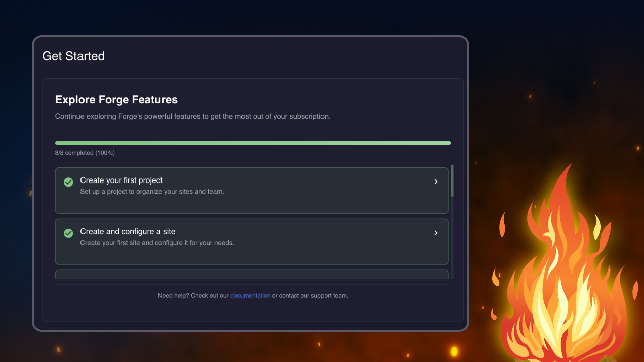Click the chevron arrow on "Create your first project"
644x362 pixels.
pyautogui.click(x=436, y=182)
